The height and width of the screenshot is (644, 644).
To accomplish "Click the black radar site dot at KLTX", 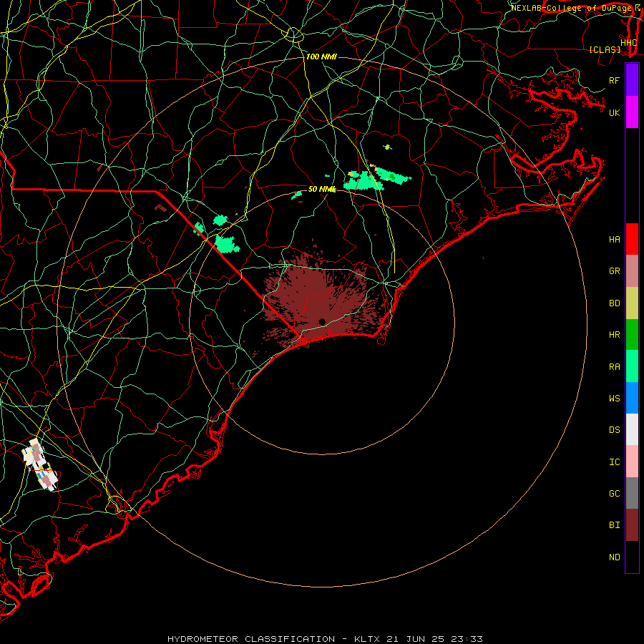I will coord(322,321).
